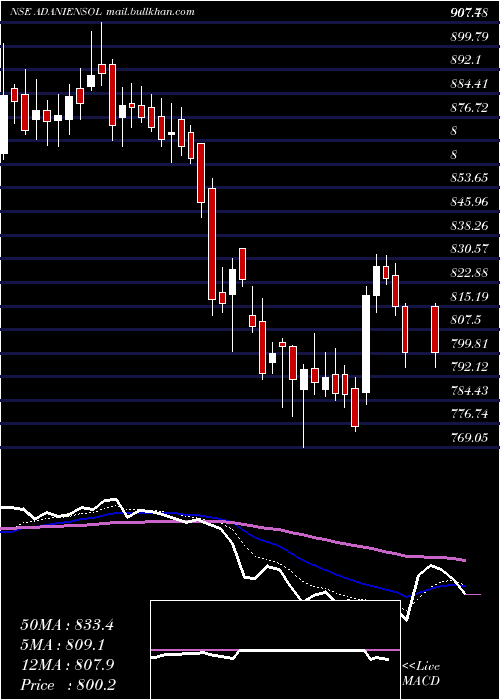Select the 892.1 price axis label
The height and width of the screenshot is (700, 500).
(x=465, y=60)
